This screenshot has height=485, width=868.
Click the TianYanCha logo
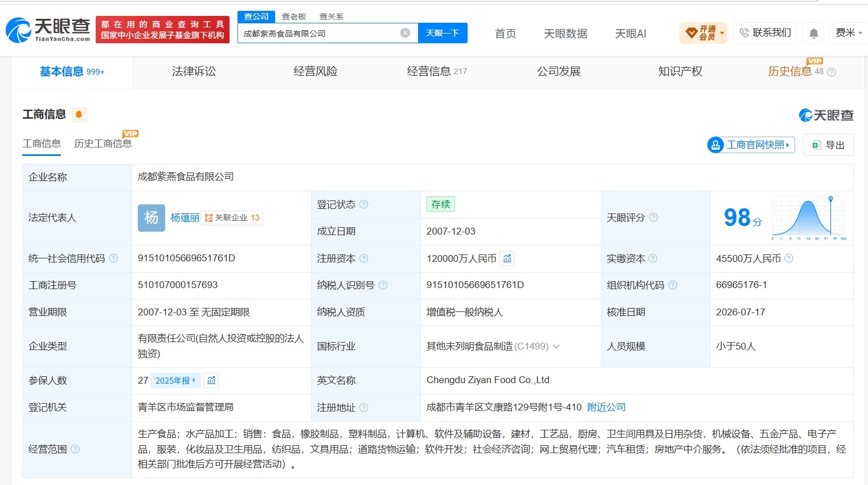[x=48, y=30]
